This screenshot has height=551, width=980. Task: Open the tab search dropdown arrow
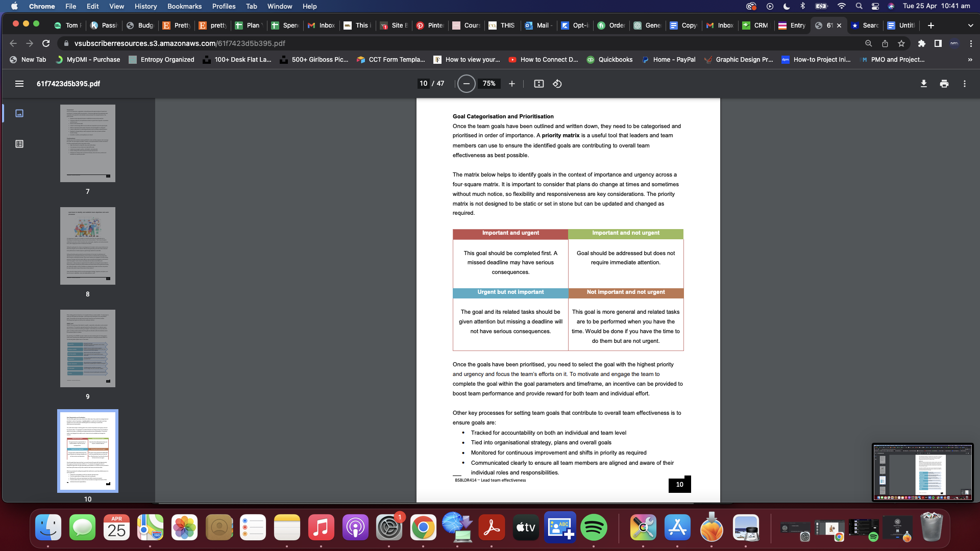[x=970, y=26]
